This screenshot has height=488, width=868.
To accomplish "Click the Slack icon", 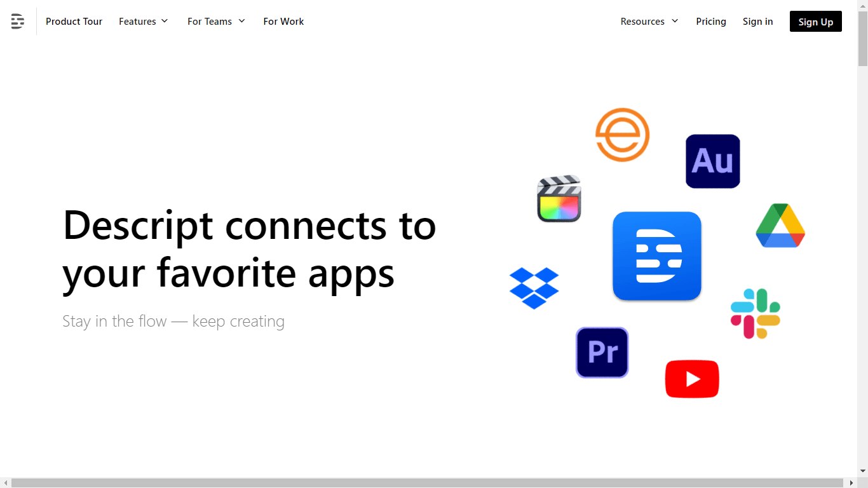I will 756,314.
